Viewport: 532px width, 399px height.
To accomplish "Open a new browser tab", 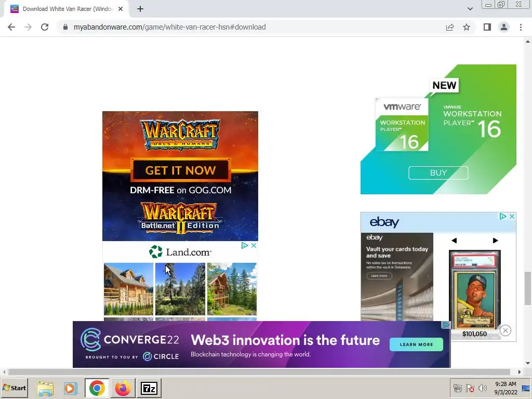I will 140,9.
